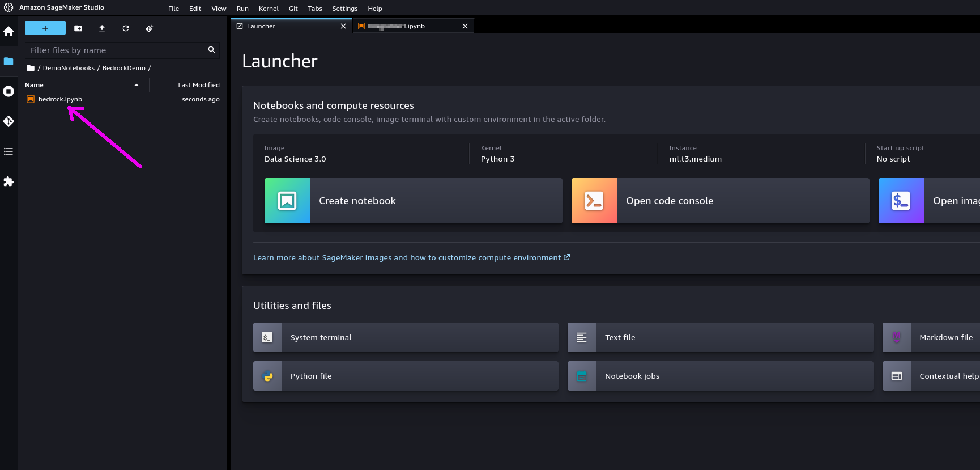Click the blue New Launcher plus button
This screenshot has width=980, height=470.
(x=45, y=28)
